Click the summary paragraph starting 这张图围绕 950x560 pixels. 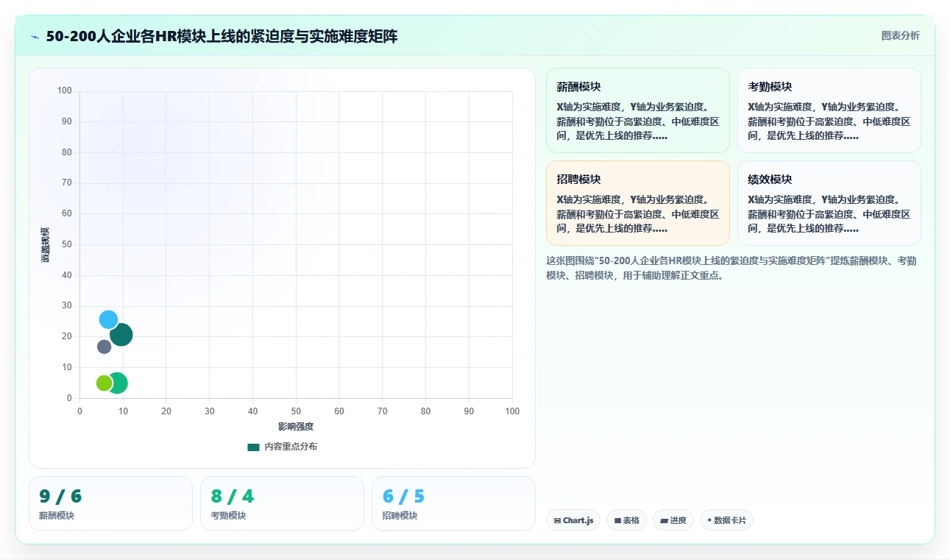click(733, 268)
